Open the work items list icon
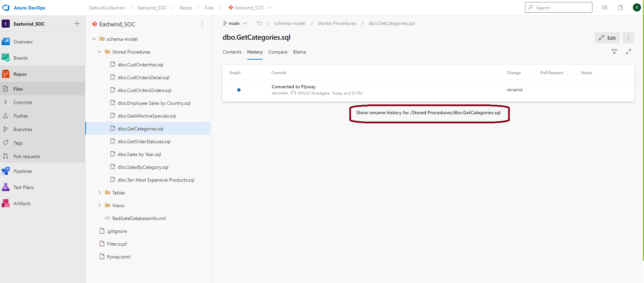 (x=605, y=8)
